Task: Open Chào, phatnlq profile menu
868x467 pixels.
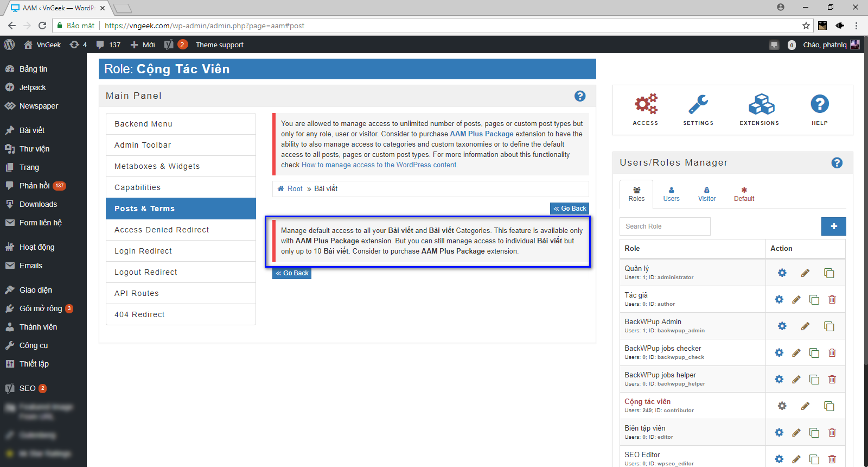Action: click(831, 45)
